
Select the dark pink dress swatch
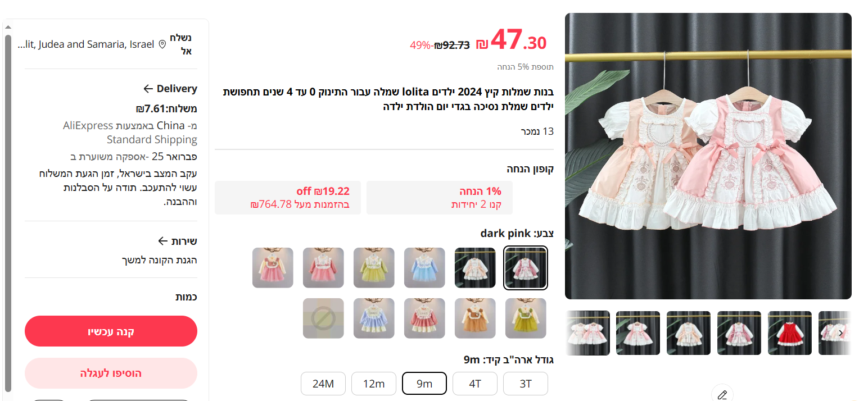pos(526,268)
